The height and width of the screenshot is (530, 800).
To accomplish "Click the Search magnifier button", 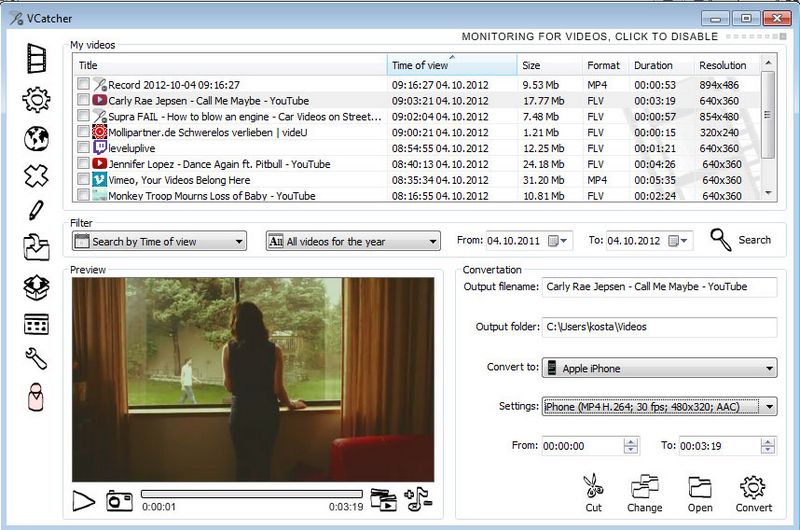I will (740, 240).
